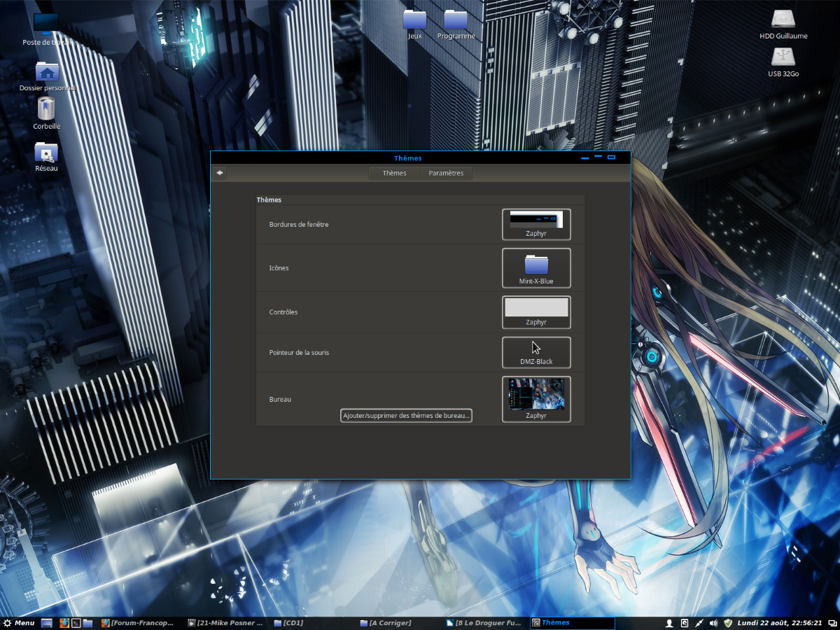Open the file manager panel launcher
This screenshot has width=840, height=630.
(87, 623)
